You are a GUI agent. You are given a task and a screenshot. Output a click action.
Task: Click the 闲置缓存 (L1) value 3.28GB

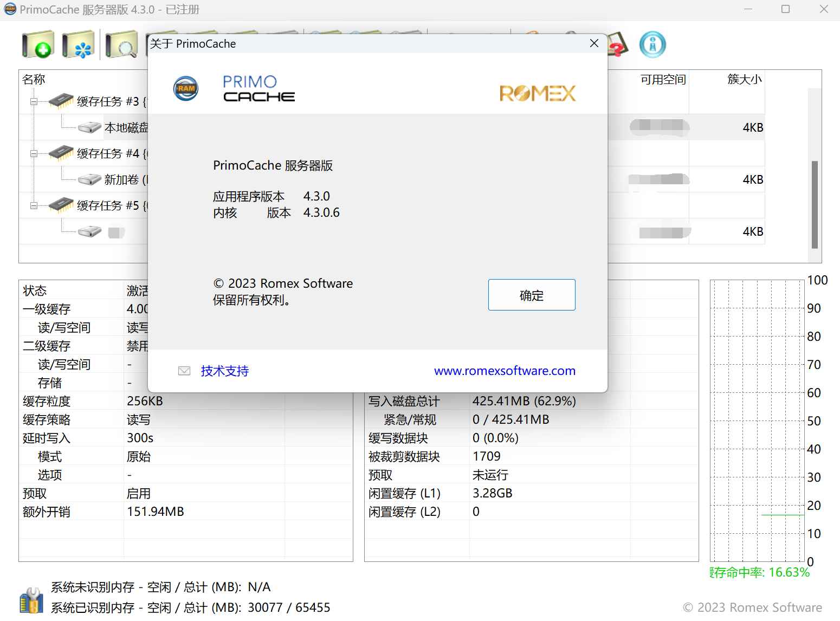click(492, 493)
